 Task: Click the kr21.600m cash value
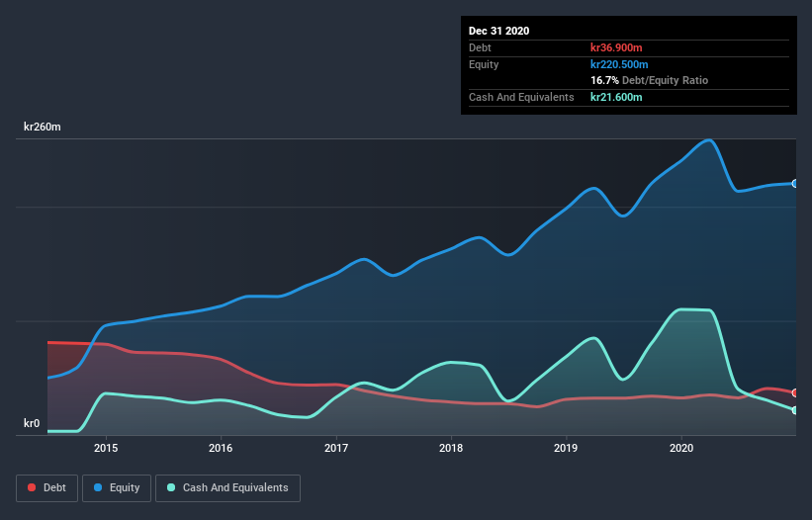(616, 97)
